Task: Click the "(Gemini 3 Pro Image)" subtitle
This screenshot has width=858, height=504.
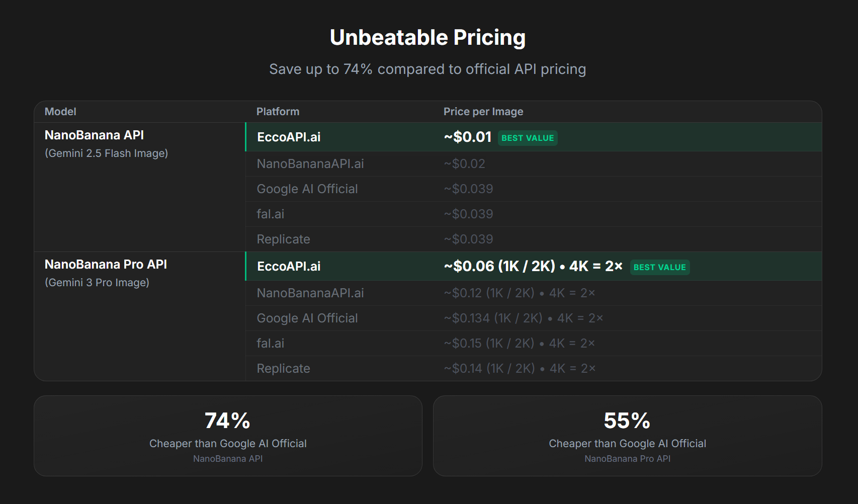Action: tap(97, 283)
